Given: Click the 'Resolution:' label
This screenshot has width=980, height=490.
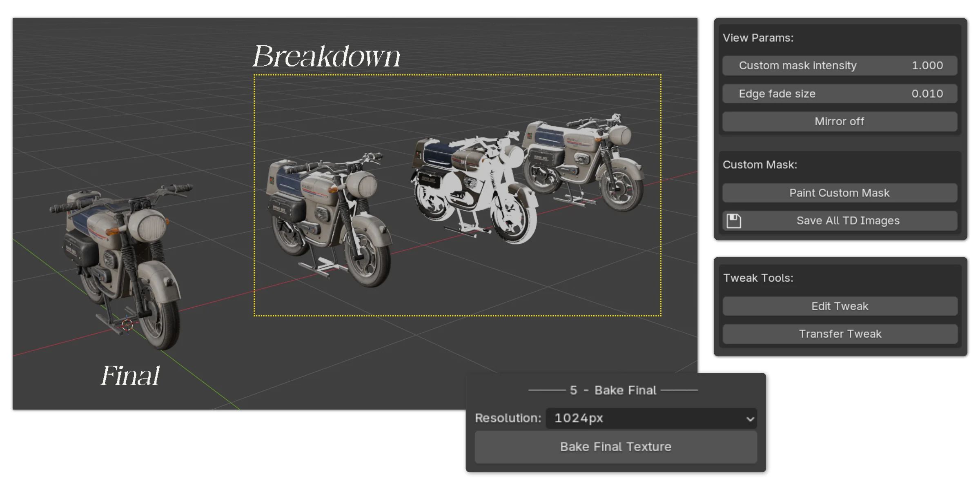Looking at the screenshot, I should (508, 418).
